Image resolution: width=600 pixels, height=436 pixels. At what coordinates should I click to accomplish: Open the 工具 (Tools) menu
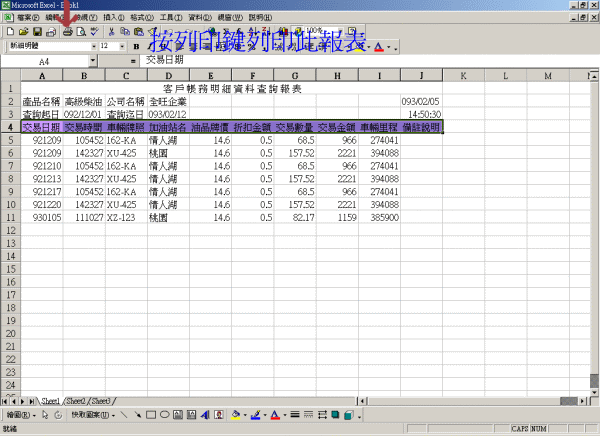click(x=171, y=18)
